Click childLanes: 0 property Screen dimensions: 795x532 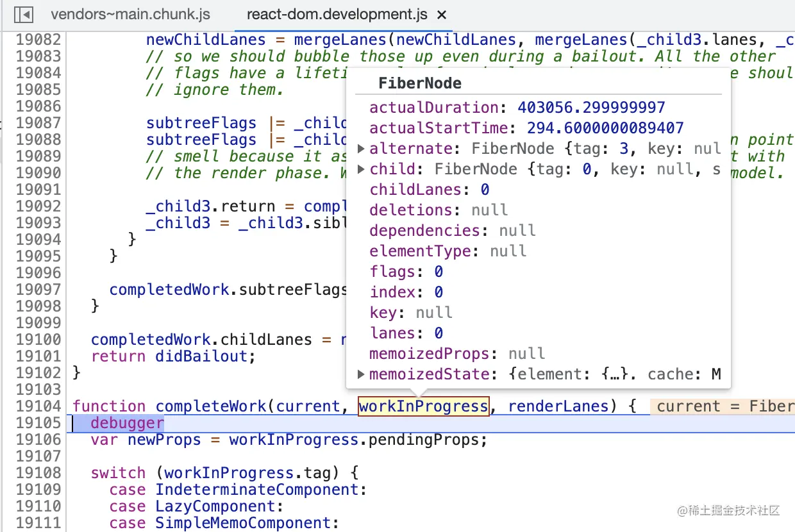pyautogui.click(x=430, y=190)
